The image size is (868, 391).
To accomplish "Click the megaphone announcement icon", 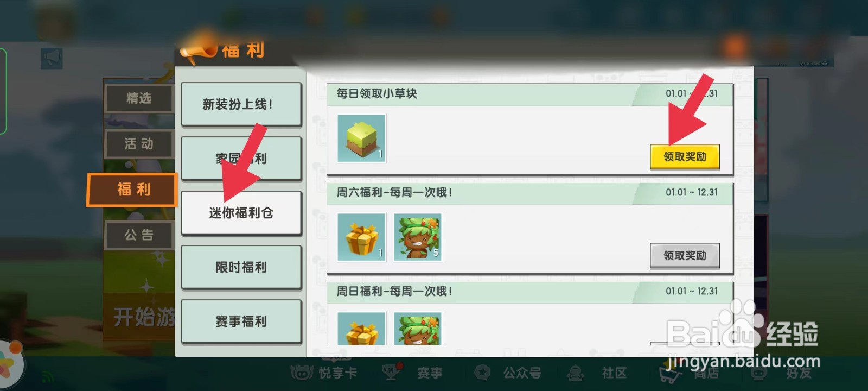I will tap(52, 58).
